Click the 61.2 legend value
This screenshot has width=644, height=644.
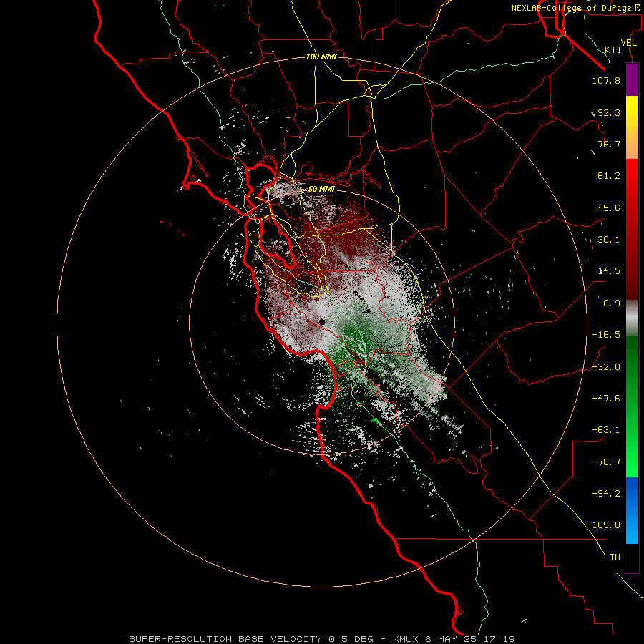(609, 176)
